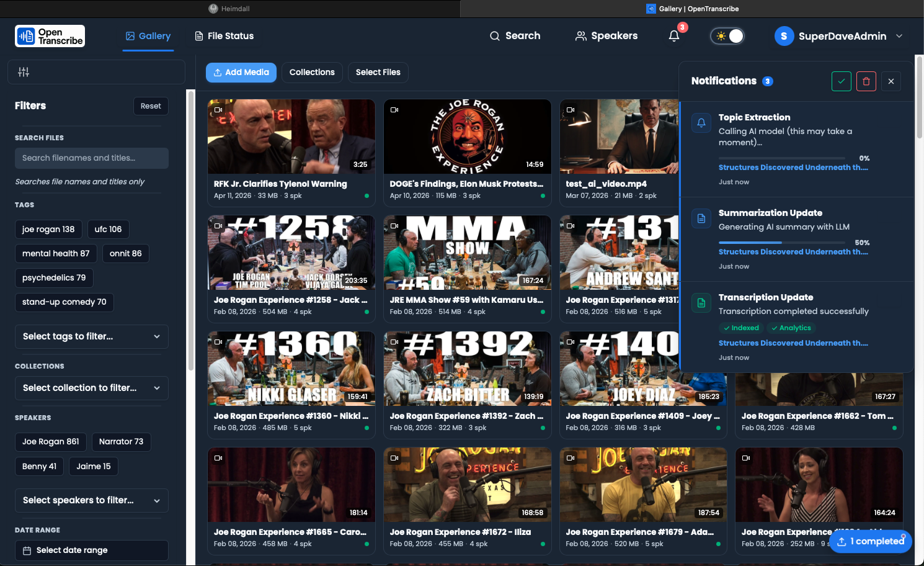Click the SuperDaveAdmin avatar icon
The height and width of the screenshot is (566, 924).
(784, 36)
